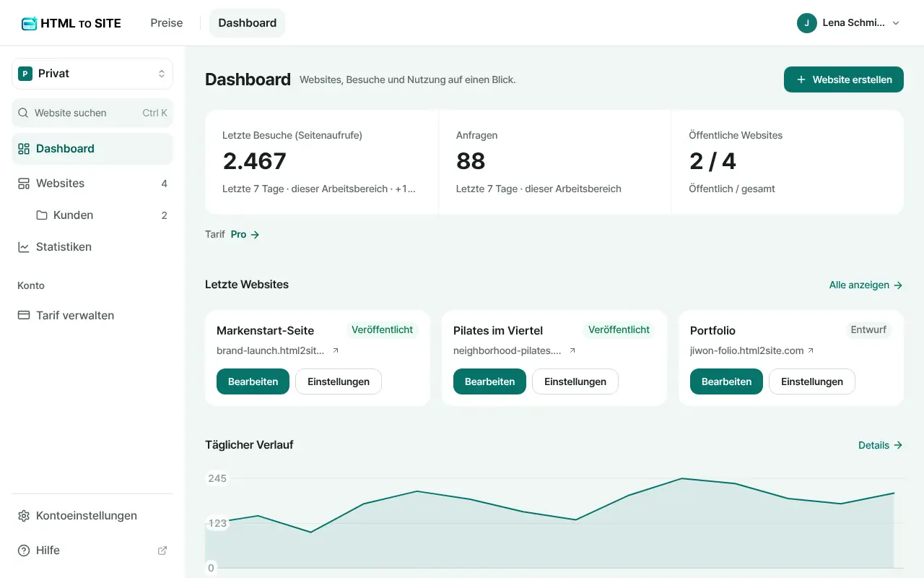
Task: Open Kontoeinstellungen
Action: pyautogui.click(x=92, y=516)
